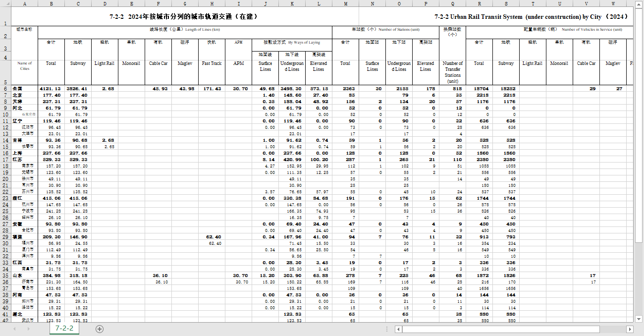Image resolution: width=644 pixels, height=336 pixels.
Task: Select column A header
Action: coord(24,3)
